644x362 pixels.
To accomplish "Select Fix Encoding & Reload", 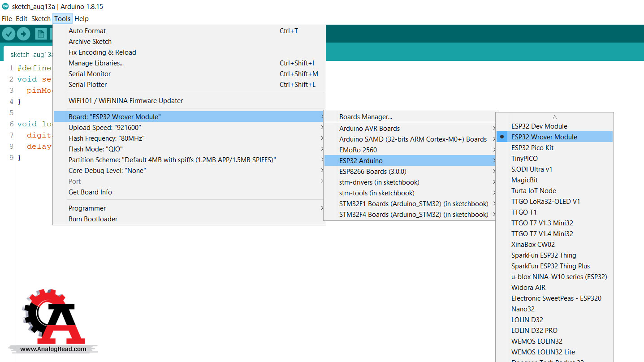I will point(189,52).
